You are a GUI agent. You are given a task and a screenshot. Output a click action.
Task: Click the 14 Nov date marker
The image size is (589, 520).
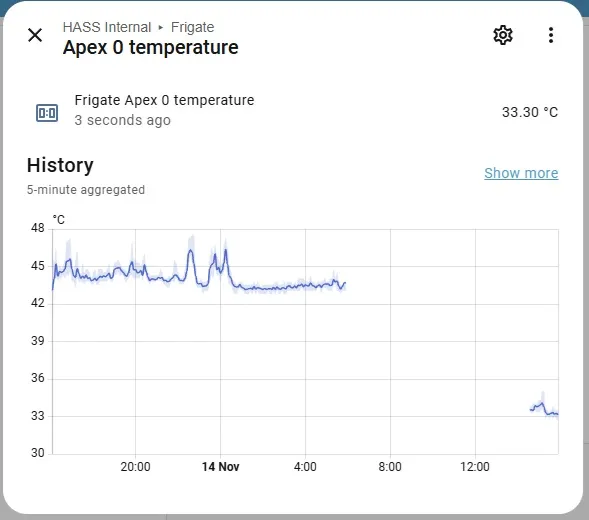click(x=220, y=467)
